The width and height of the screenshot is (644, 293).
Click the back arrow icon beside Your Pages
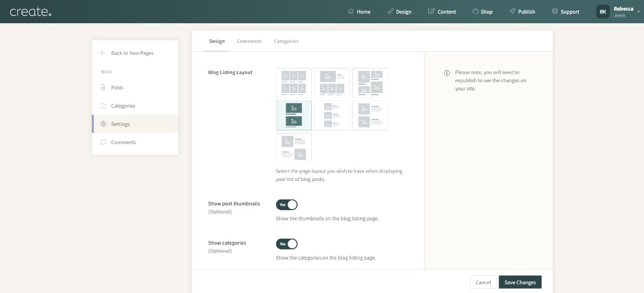pyautogui.click(x=103, y=53)
